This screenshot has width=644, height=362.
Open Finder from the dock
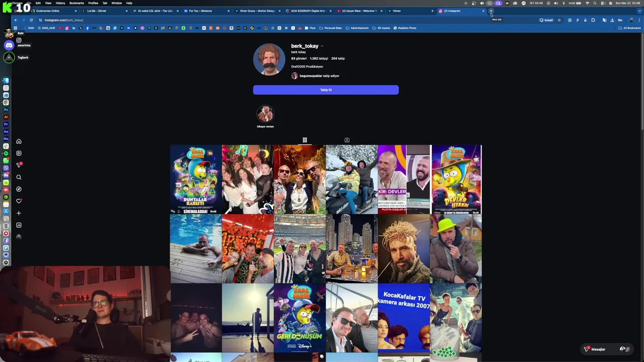point(6,80)
